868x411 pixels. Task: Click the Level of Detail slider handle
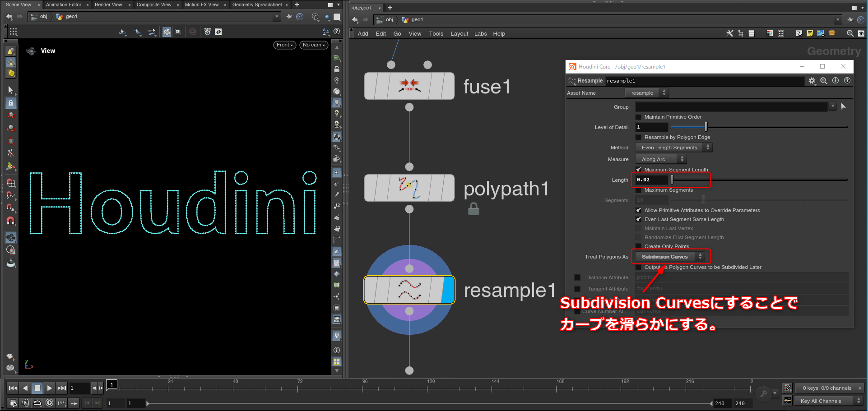706,127
